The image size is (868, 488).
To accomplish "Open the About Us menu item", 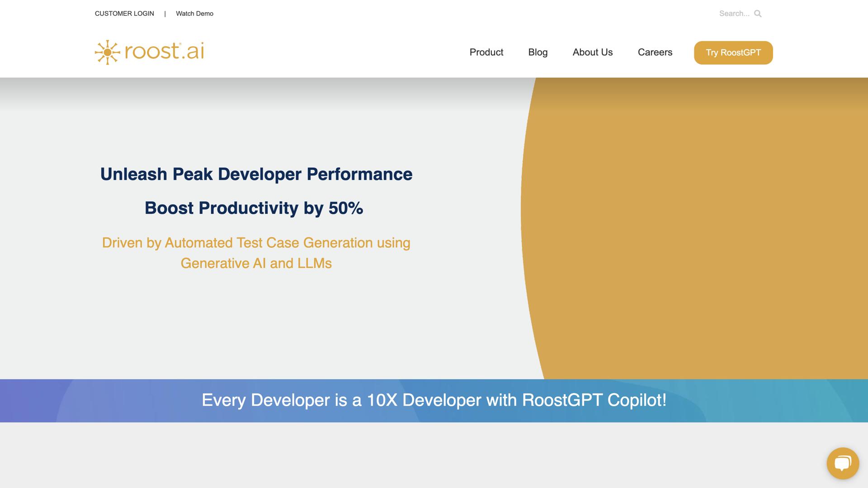I will [592, 52].
